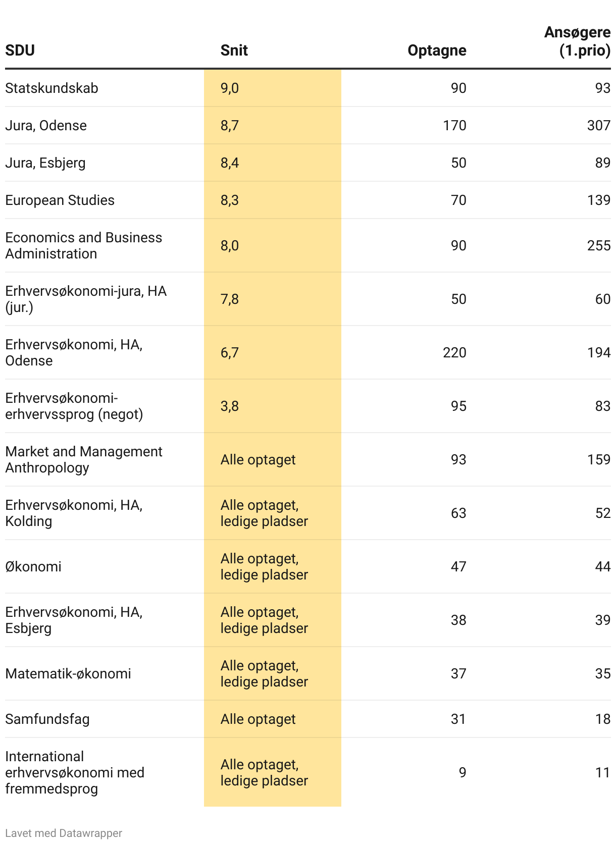The height and width of the screenshot is (845, 616).
Task: Select the Snit column header
Action: click(234, 50)
